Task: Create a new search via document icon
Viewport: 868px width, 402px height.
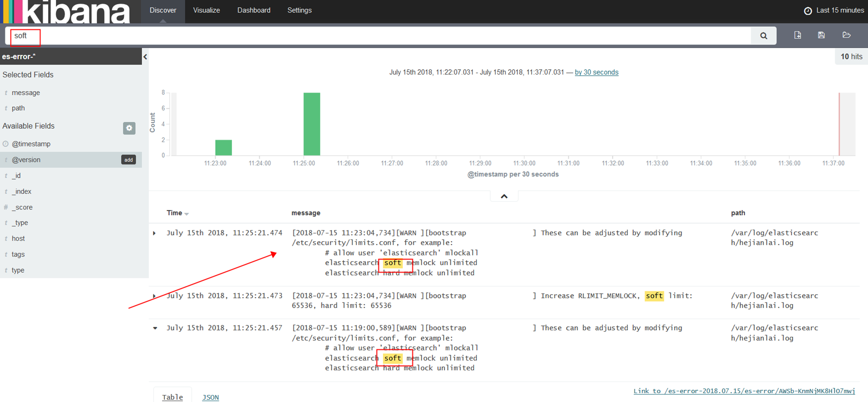Action: point(797,35)
